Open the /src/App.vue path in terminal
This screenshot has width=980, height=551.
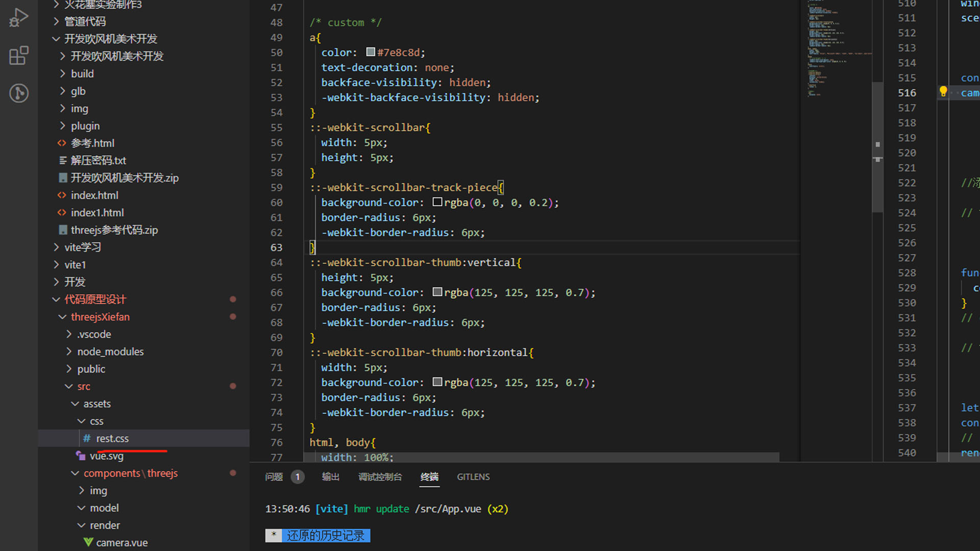pyautogui.click(x=448, y=509)
